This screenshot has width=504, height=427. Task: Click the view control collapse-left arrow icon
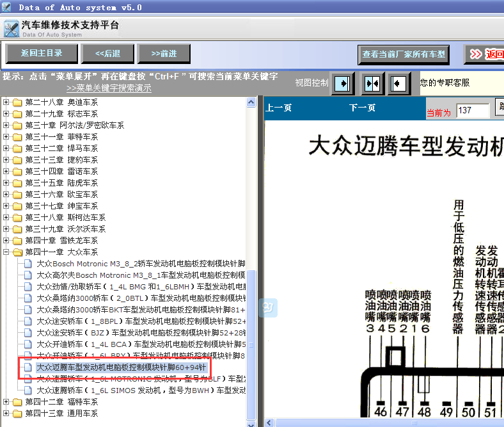398,84
